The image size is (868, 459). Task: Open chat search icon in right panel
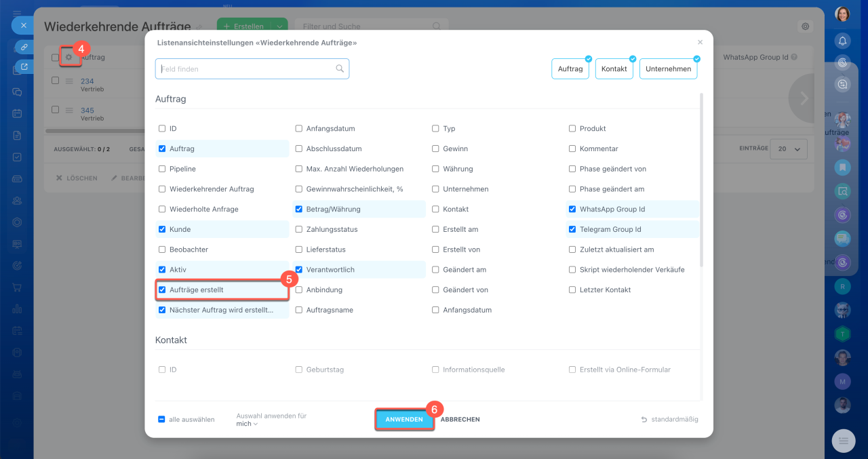point(842,84)
